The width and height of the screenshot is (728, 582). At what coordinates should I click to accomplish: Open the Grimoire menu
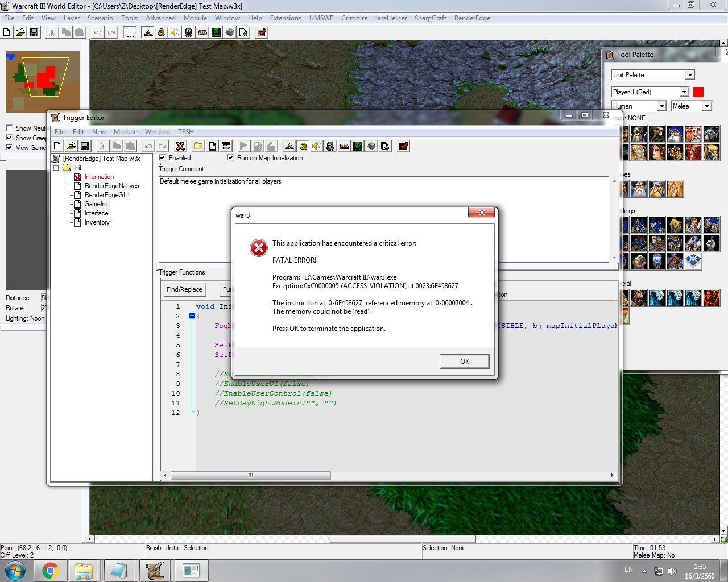[x=354, y=18]
